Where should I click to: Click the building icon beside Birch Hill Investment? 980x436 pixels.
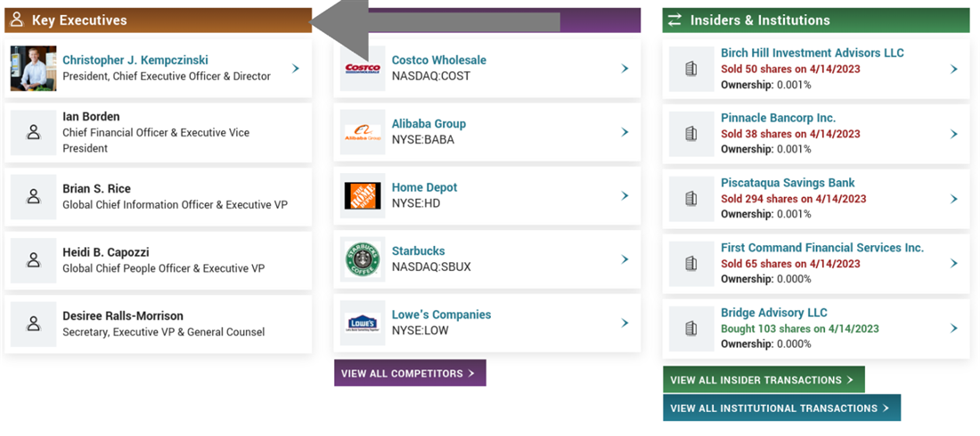click(690, 69)
